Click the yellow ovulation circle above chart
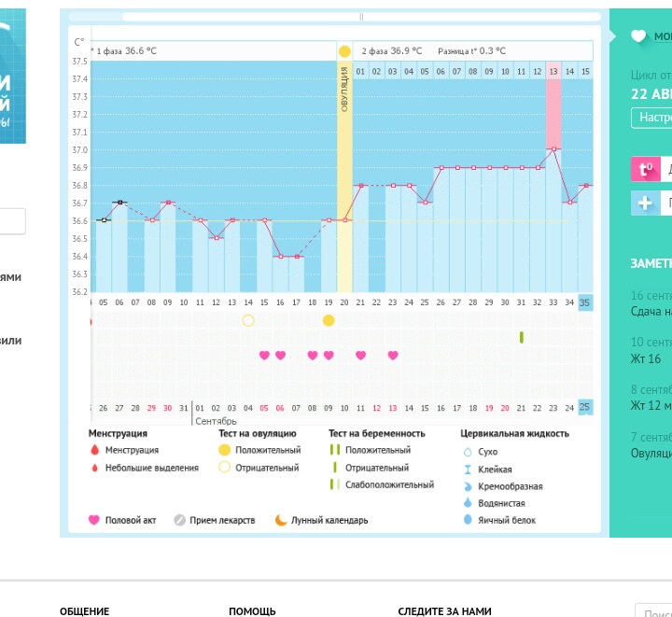The width and height of the screenshot is (672, 617). pos(344,51)
